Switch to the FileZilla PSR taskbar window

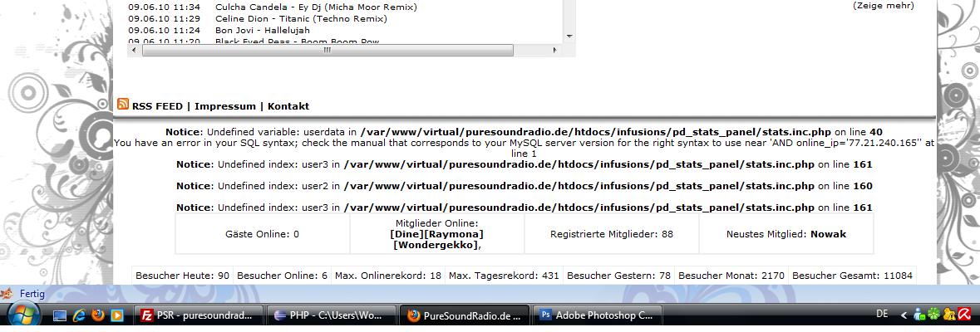coord(199,315)
